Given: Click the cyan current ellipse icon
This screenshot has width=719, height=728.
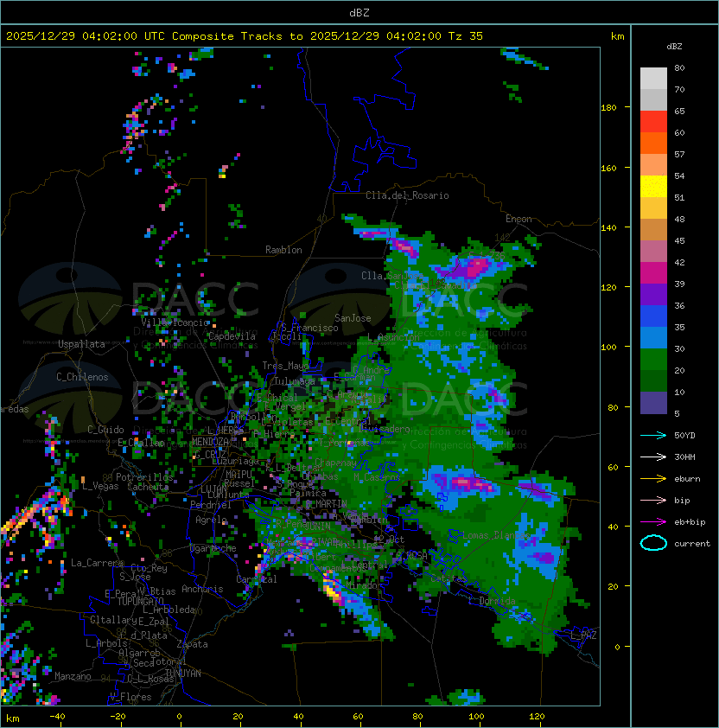Looking at the screenshot, I should (x=653, y=543).
